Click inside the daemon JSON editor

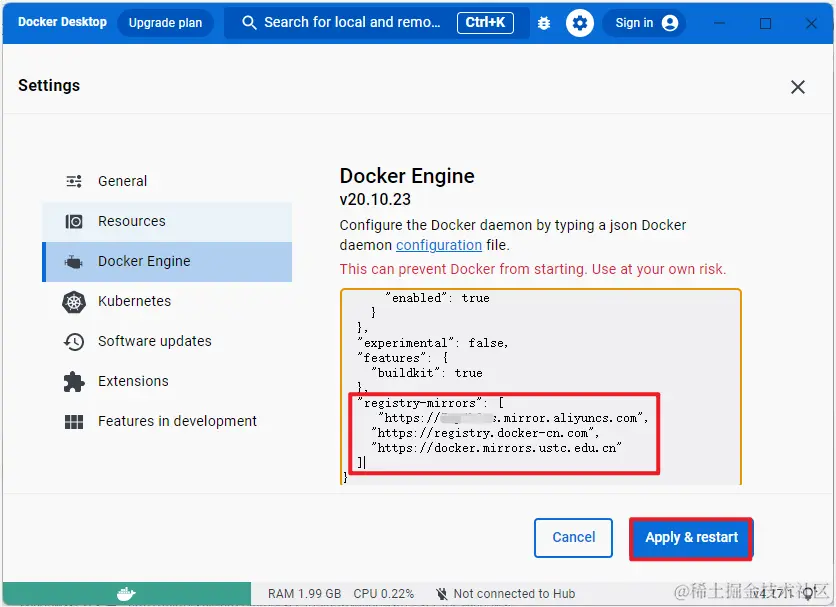[541, 387]
